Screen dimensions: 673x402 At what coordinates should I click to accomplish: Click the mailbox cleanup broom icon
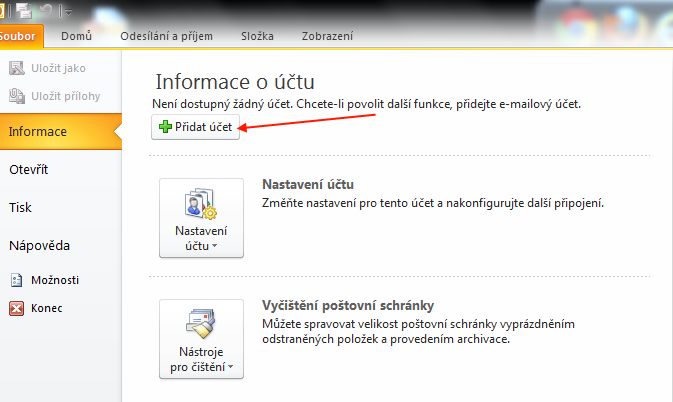pos(200,324)
